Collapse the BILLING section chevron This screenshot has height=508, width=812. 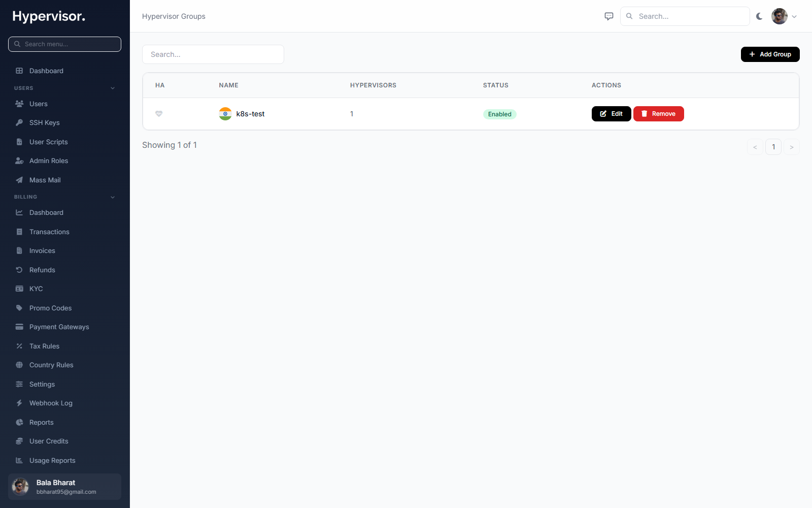click(x=113, y=197)
